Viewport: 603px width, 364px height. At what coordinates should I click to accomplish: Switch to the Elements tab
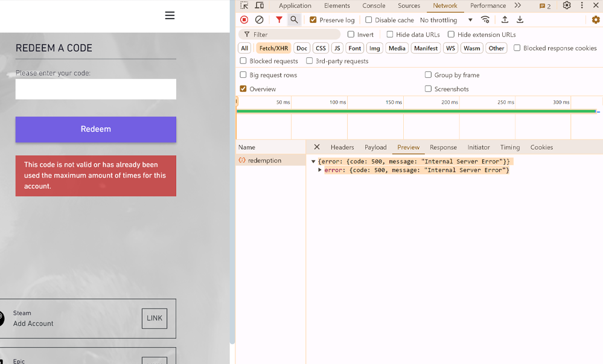point(337,5)
